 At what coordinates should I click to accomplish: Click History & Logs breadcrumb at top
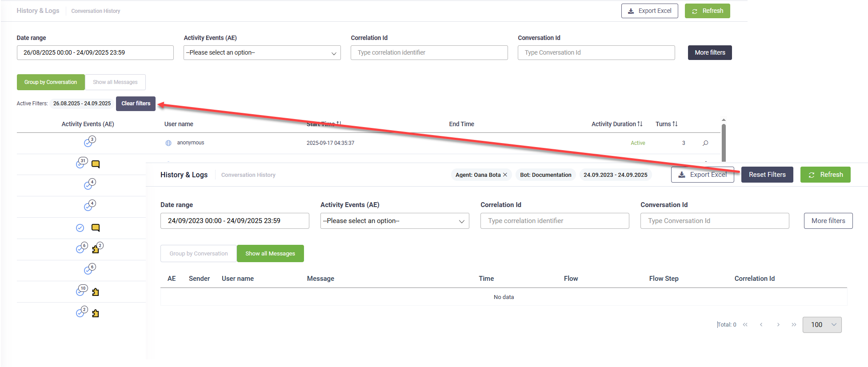point(38,11)
